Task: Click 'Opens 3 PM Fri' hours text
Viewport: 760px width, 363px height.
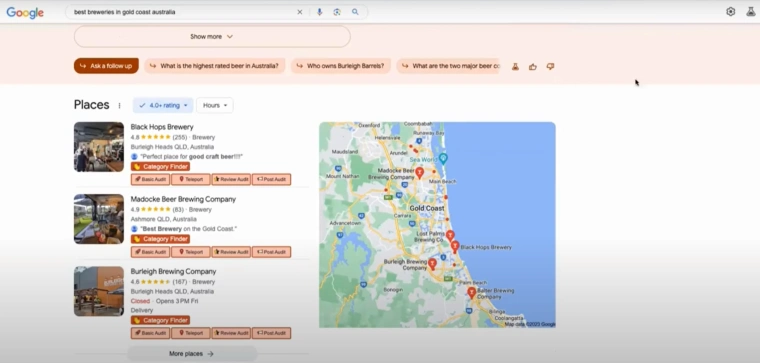Action: click(177, 301)
